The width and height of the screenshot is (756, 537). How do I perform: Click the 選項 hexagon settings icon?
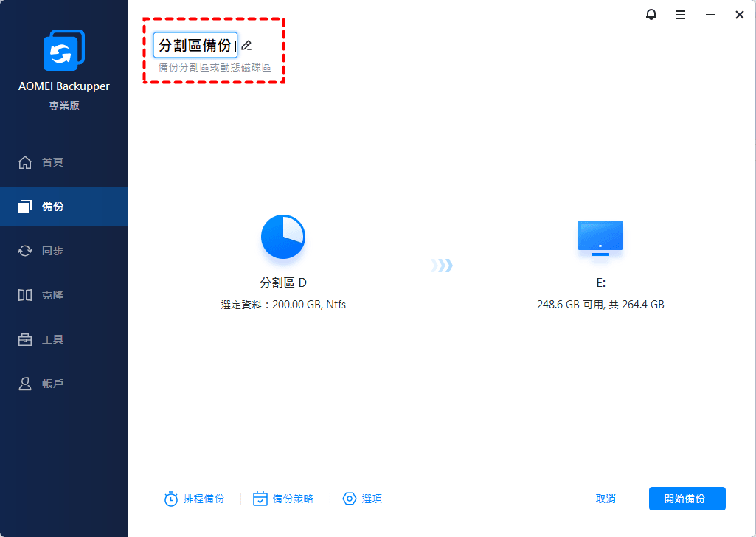[x=350, y=499]
